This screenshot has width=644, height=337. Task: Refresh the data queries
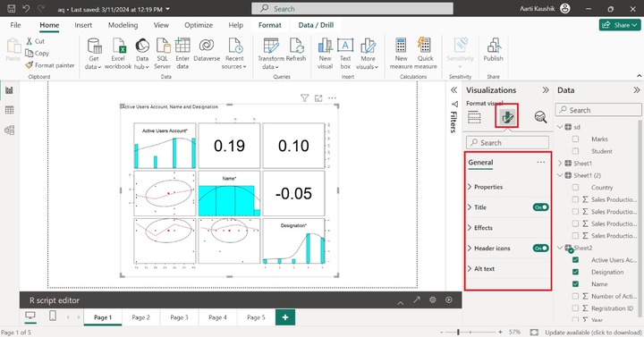tap(296, 50)
